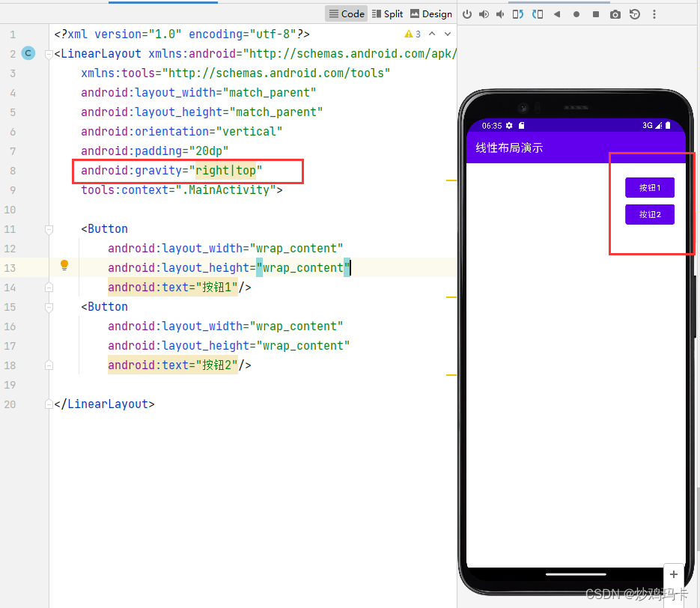The image size is (700, 608).
Task: Click xmlns:tools attribute on line 3
Action: pyautogui.click(x=236, y=73)
